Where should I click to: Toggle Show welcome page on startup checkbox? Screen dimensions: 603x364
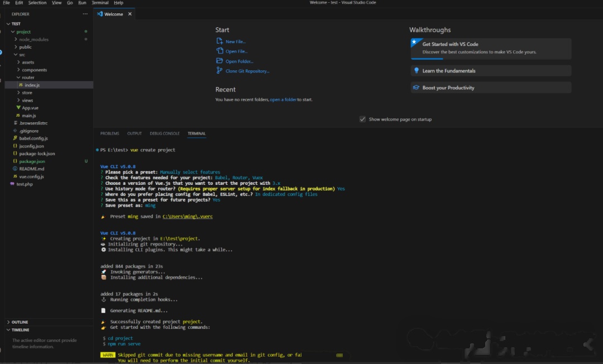point(362,119)
